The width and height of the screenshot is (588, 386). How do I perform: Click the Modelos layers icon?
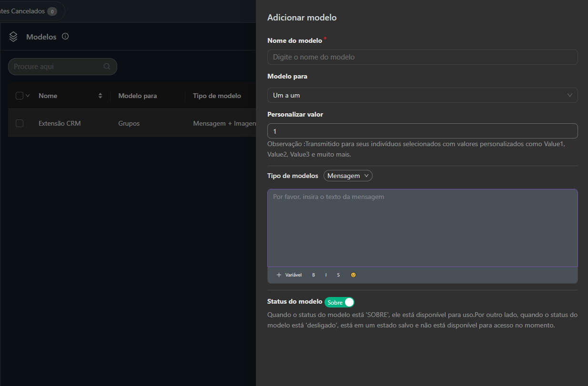[13, 37]
